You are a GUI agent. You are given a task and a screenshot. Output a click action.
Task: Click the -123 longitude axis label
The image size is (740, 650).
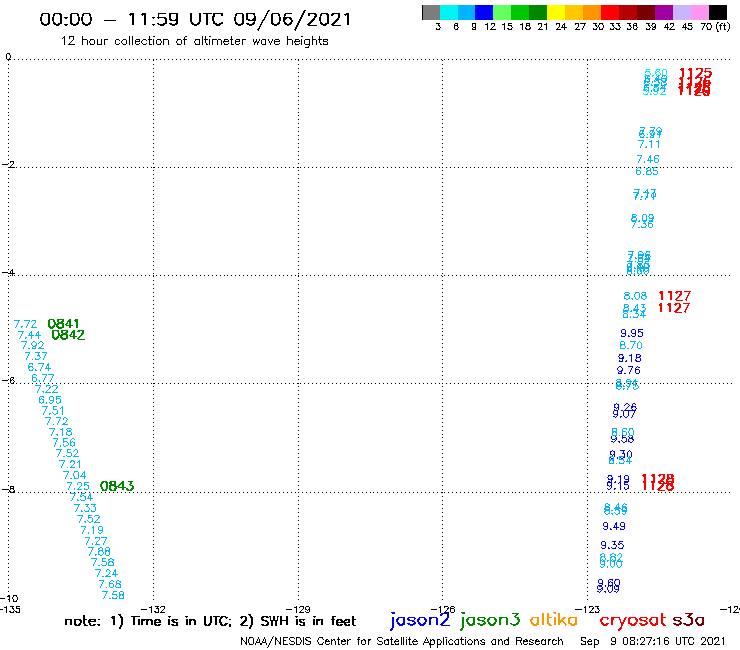coord(588,609)
